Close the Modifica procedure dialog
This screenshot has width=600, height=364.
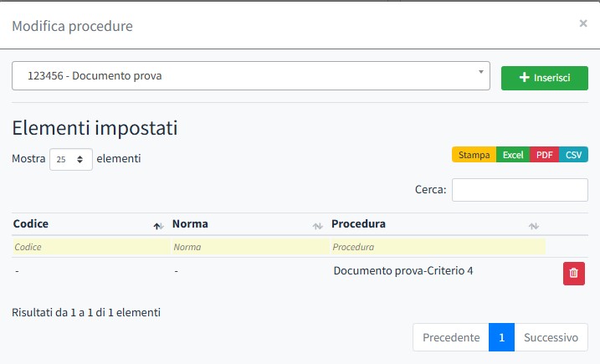pyautogui.click(x=582, y=23)
